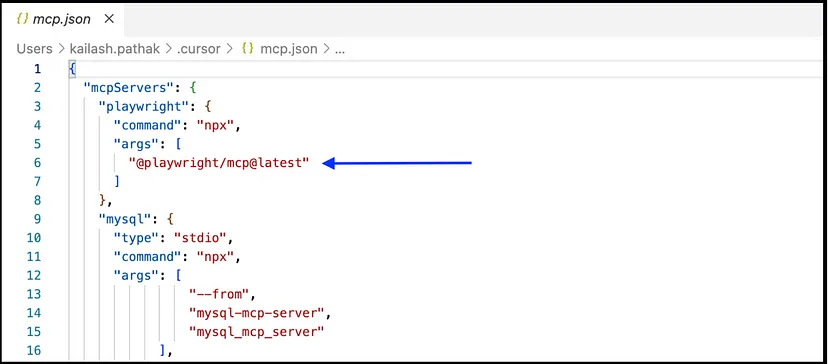Close the mcp.json tab
The image size is (828, 364).
point(109,19)
